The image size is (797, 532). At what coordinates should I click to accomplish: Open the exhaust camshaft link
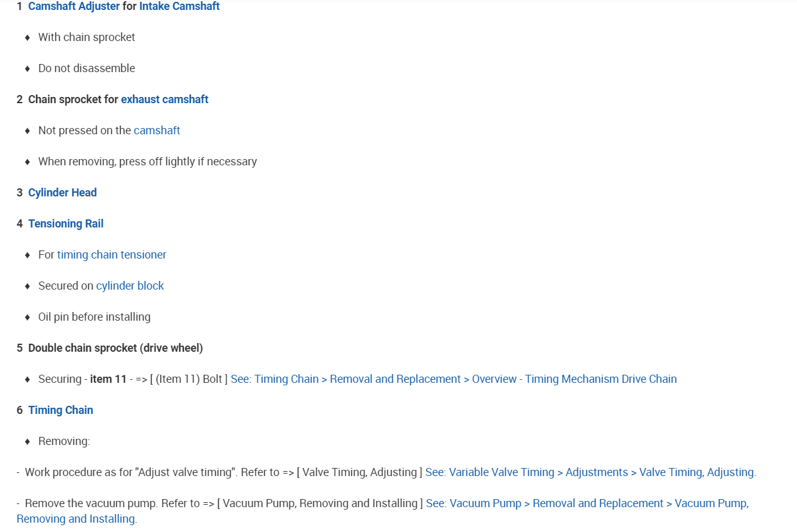(164, 99)
